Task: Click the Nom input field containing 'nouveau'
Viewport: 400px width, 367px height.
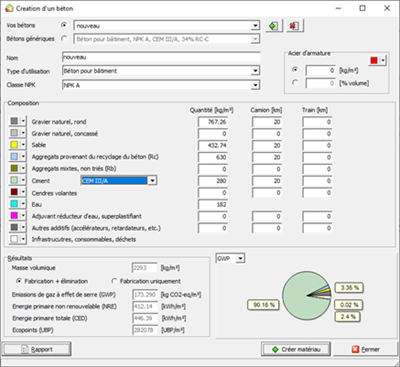Action: point(161,57)
